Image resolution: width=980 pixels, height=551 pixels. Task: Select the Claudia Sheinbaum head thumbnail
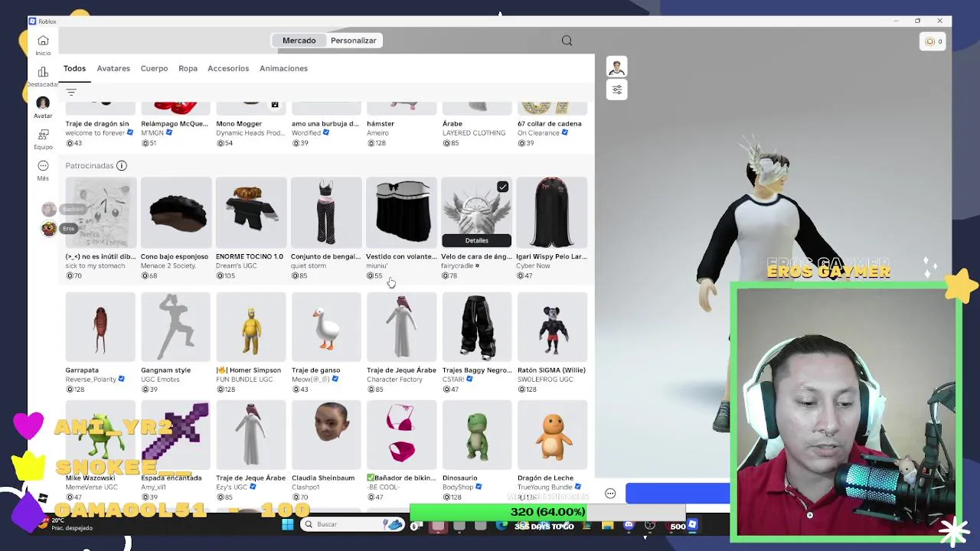click(326, 435)
